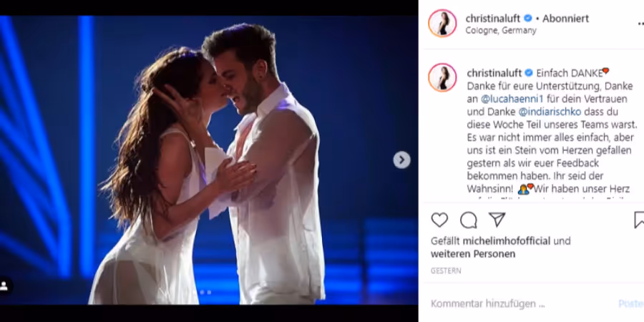The height and width of the screenshot is (322, 644).
Task: Open the avatar beside the caption
Action: pos(442,77)
